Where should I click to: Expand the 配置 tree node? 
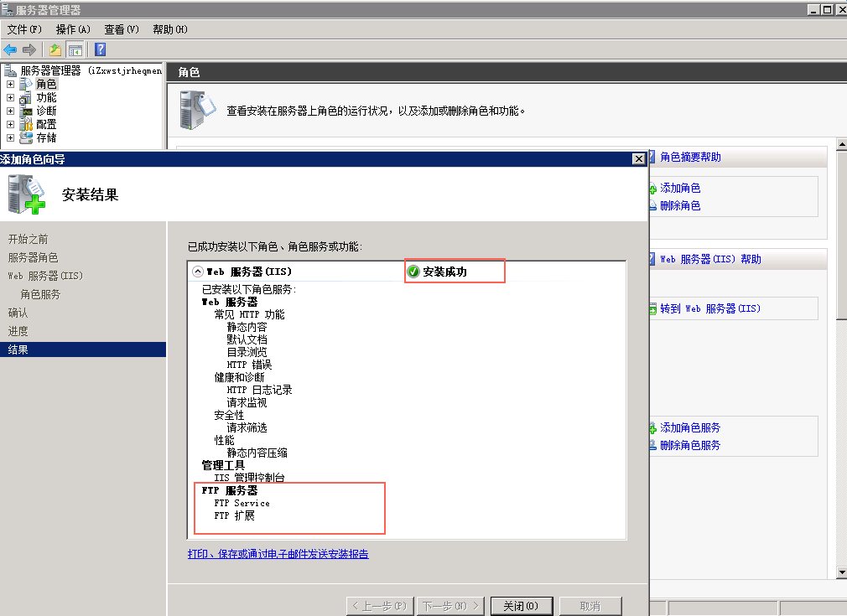[x=11, y=124]
